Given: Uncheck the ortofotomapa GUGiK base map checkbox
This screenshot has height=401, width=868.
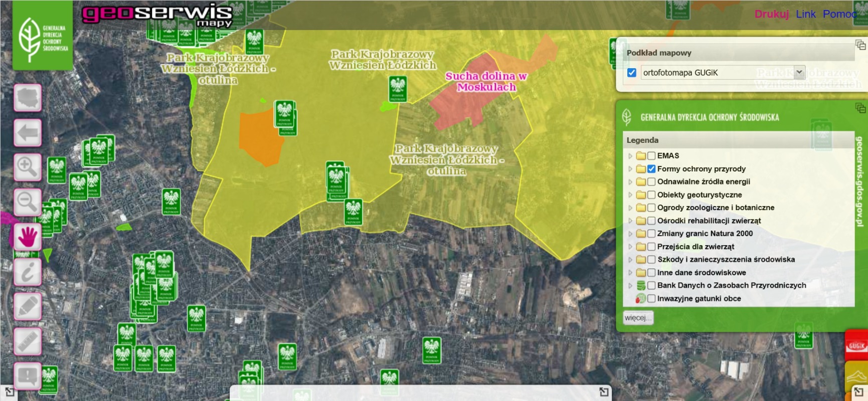Looking at the screenshot, I should 632,73.
